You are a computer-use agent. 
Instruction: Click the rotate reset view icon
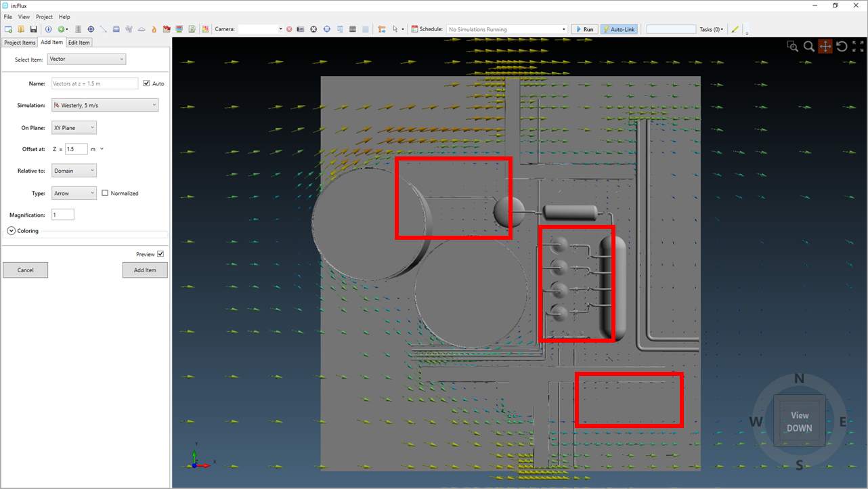point(842,46)
